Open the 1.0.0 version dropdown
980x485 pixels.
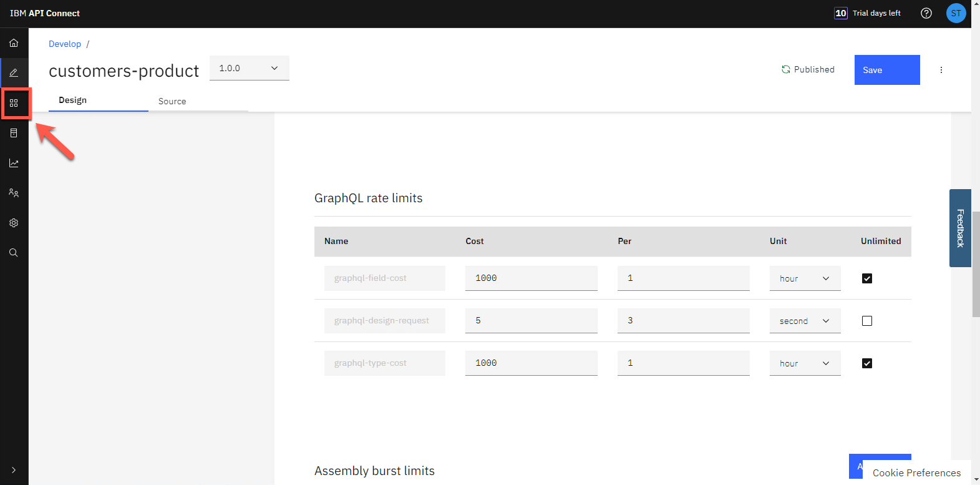tap(249, 68)
